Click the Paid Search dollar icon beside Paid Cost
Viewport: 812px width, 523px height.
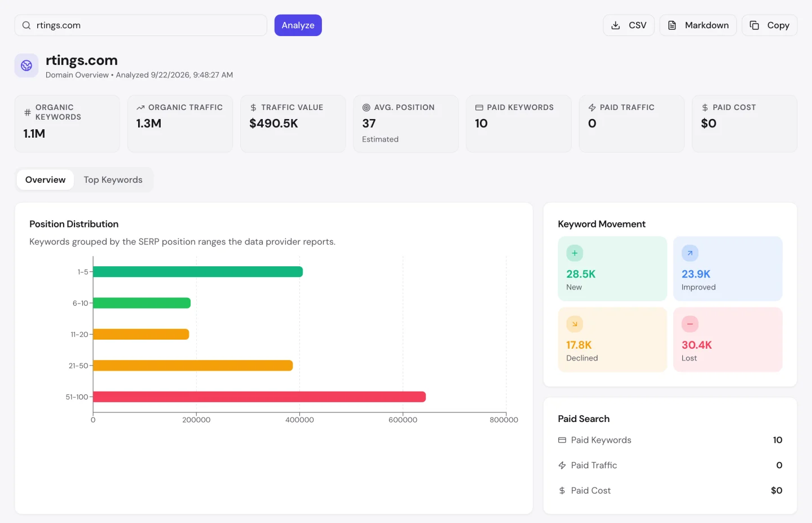562,491
